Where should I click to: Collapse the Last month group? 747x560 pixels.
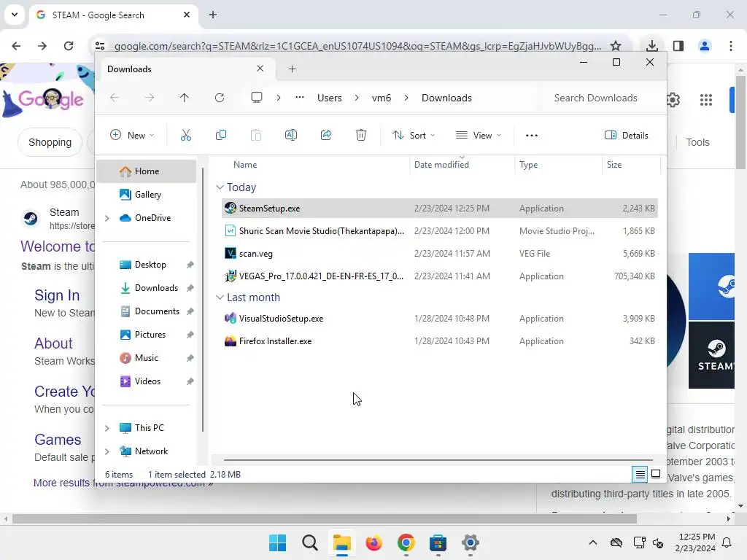(220, 297)
